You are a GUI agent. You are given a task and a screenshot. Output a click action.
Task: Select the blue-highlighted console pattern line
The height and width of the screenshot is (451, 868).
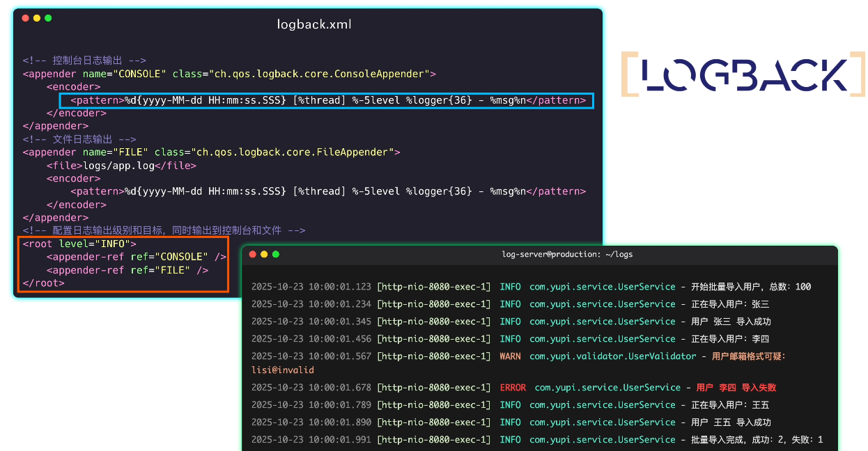[327, 100]
